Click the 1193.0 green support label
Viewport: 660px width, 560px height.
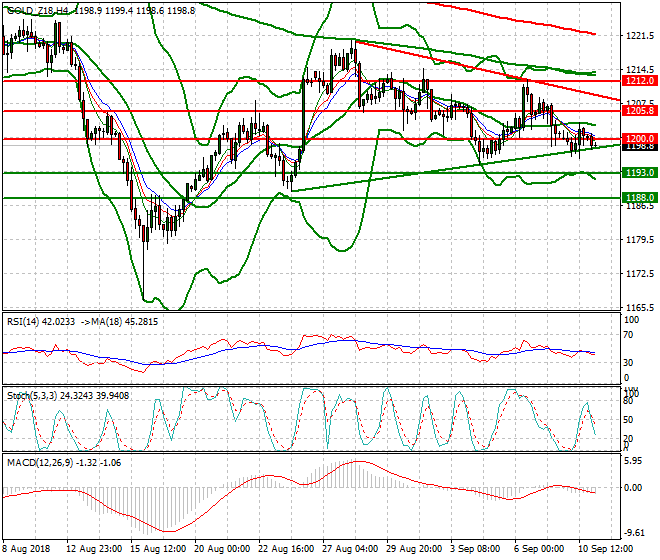(639, 173)
